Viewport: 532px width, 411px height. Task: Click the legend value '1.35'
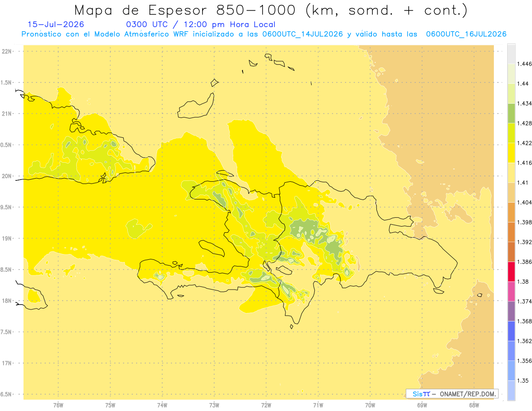[x=522, y=380]
